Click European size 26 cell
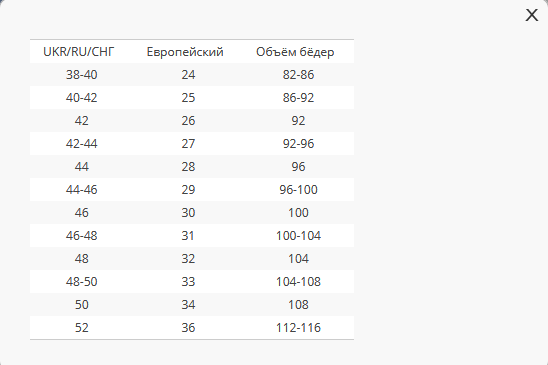This screenshot has height=365, width=548. (x=188, y=121)
